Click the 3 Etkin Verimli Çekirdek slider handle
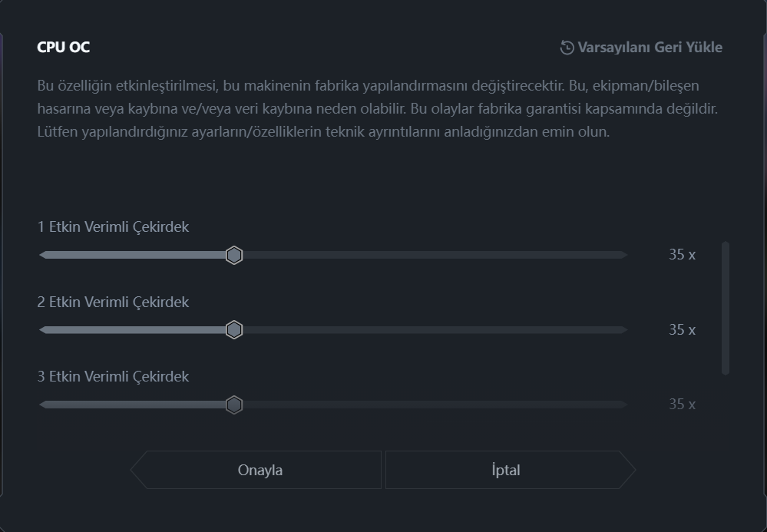 click(x=234, y=405)
